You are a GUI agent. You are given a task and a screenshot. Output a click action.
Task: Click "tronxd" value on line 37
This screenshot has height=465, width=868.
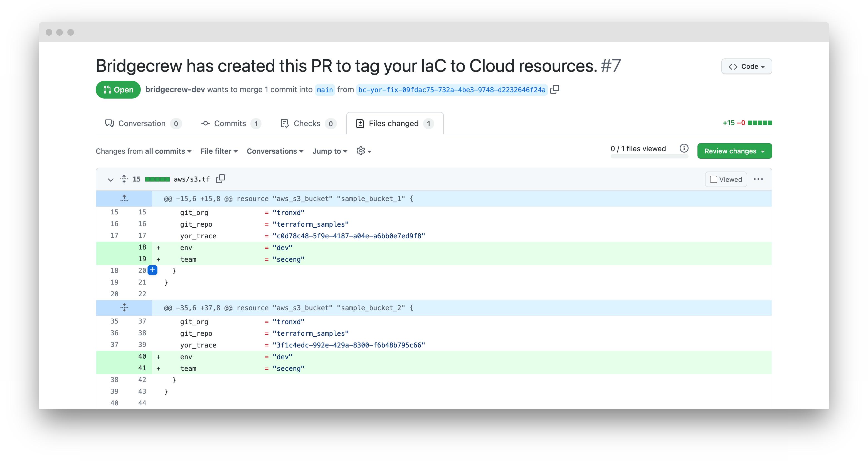288,322
